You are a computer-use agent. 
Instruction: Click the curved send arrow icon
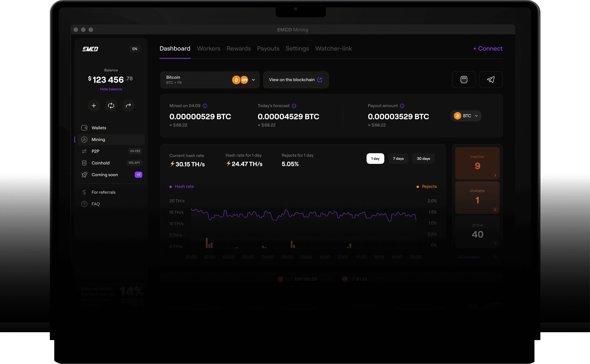[x=128, y=106]
